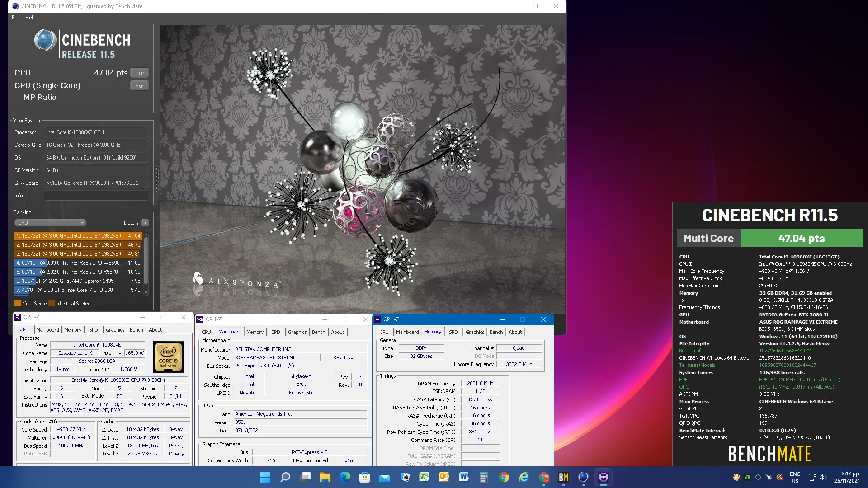This screenshot has height=488, width=868.
Task: Open CPU tab in middle CPU-Z window
Action: tap(206, 332)
